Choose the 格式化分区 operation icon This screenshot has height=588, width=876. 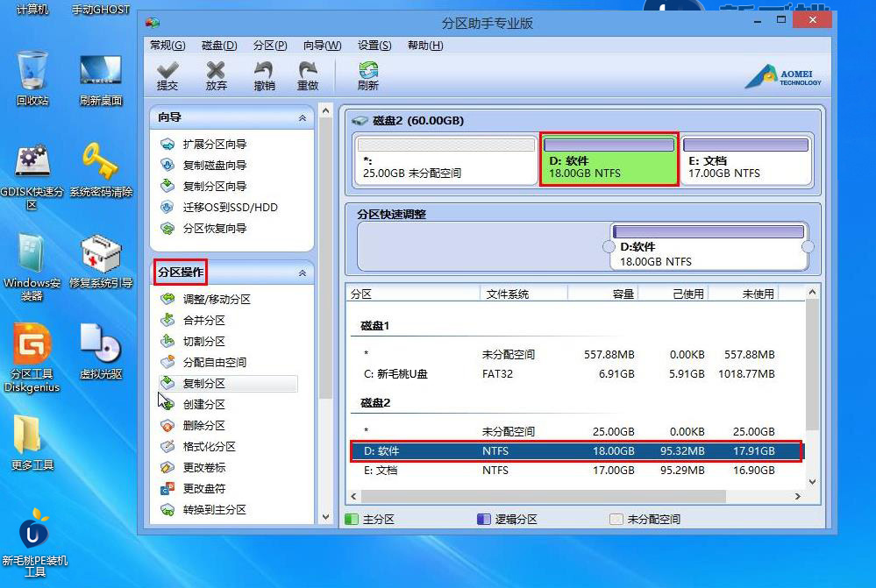point(167,446)
